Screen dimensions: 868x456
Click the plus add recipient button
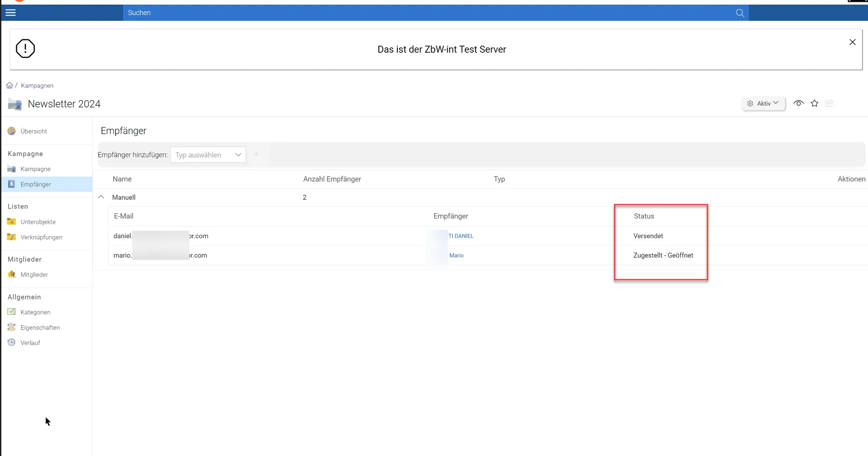tap(256, 155)
